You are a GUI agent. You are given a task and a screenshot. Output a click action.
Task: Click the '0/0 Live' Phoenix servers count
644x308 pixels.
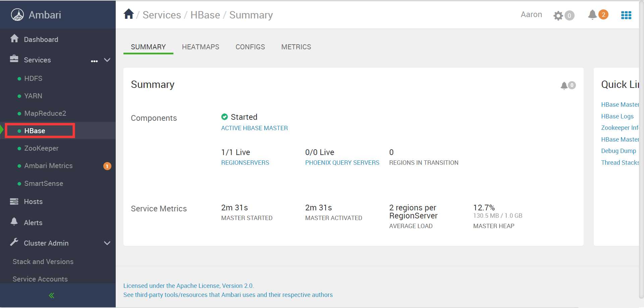[x=320, y=152]
